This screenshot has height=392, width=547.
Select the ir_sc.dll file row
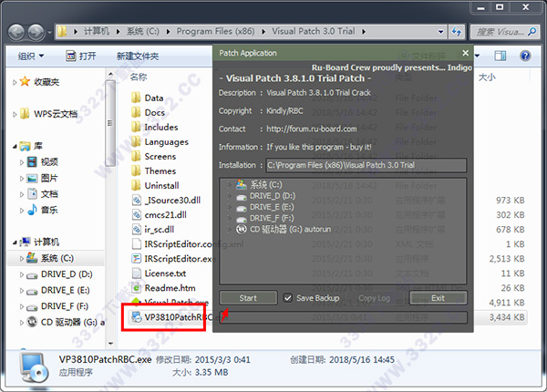[x=153, y=230]
